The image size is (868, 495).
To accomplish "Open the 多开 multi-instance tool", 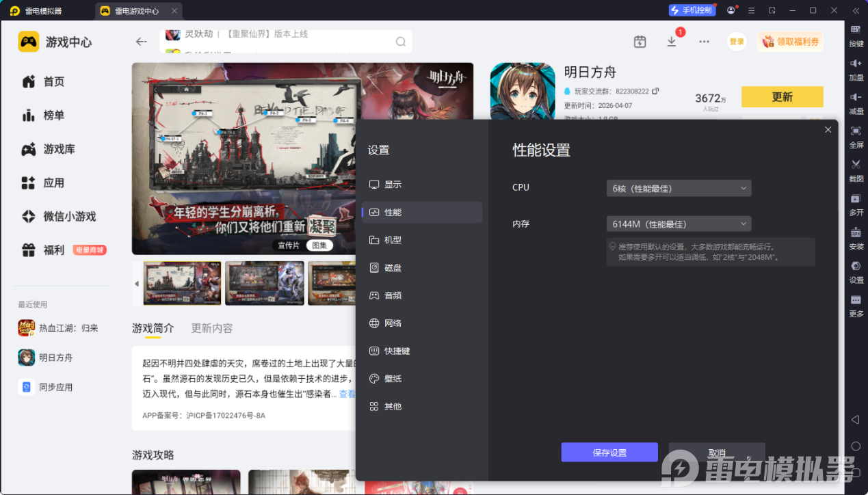I will (856, 204).
